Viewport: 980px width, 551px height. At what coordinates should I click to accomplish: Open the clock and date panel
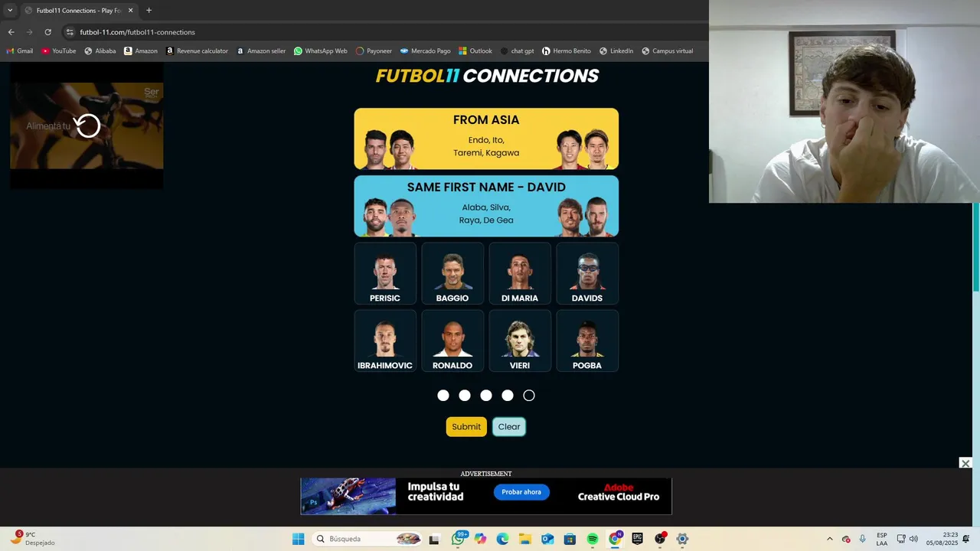tap(942, 539)
